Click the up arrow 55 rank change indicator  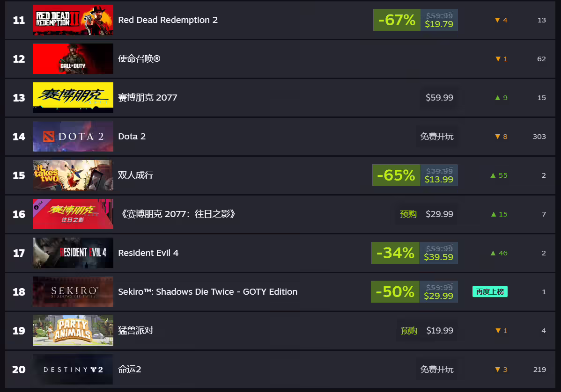(499, 175)
